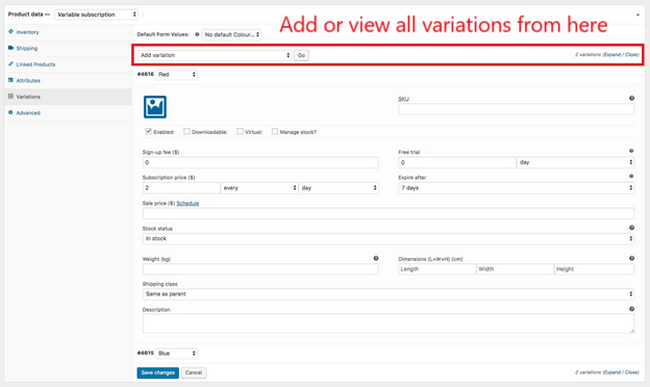650x387 pixels.
Task: Click the bottom Expand link
Action: (x=612, y=372)
